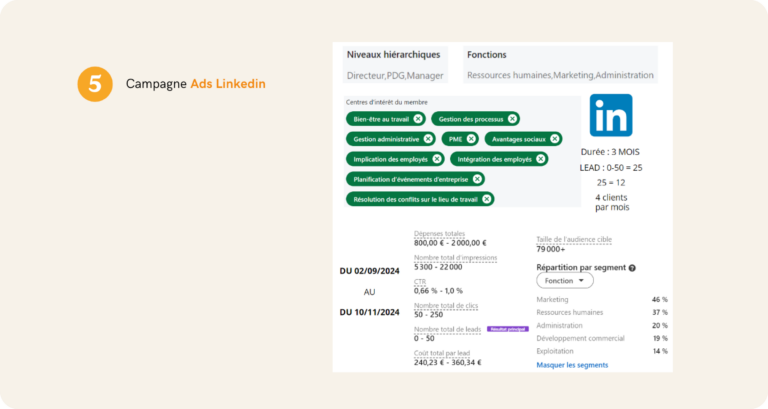768x409 pixels.
Task: Remove the 'PME' interest tag
Action: tap(471, 139)
